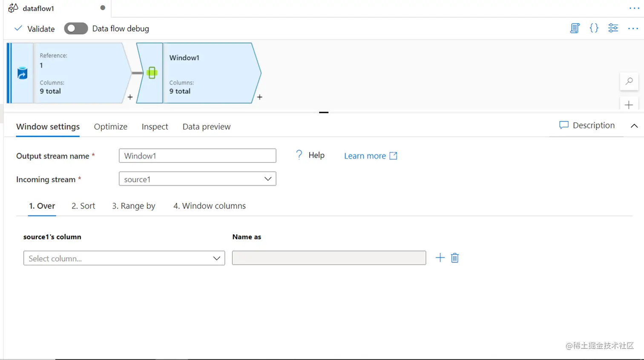Click the canvas search magnifier
644x360 pixels.
(629, 81)
